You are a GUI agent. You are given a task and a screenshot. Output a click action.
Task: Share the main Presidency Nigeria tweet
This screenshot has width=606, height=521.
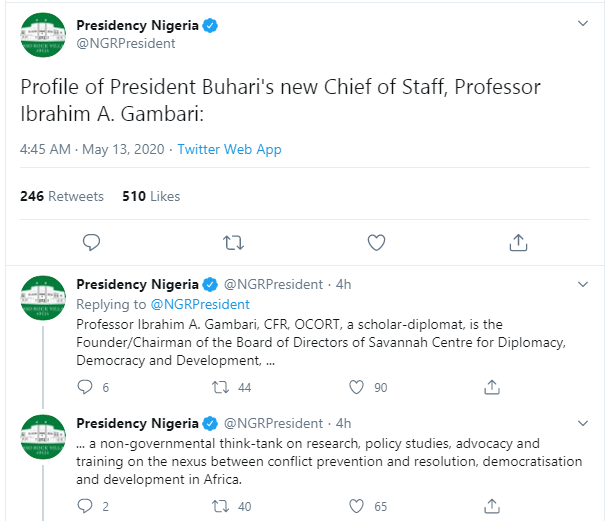pos(518,243)
